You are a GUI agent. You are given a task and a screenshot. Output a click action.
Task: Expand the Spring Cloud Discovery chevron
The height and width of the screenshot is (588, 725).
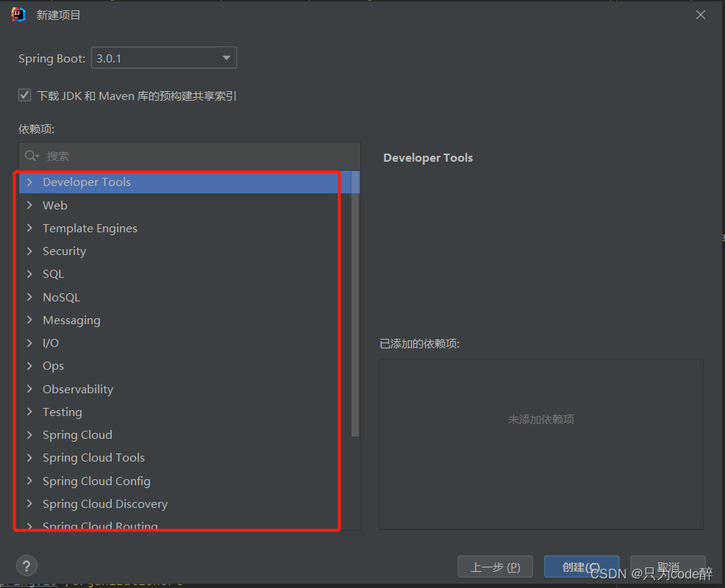pos(29,503)
